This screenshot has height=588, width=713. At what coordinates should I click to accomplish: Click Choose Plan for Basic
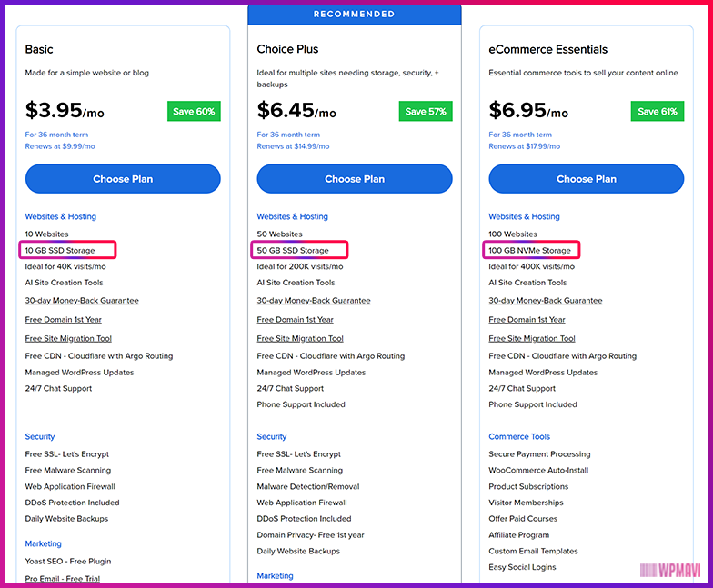click(123, 178)
